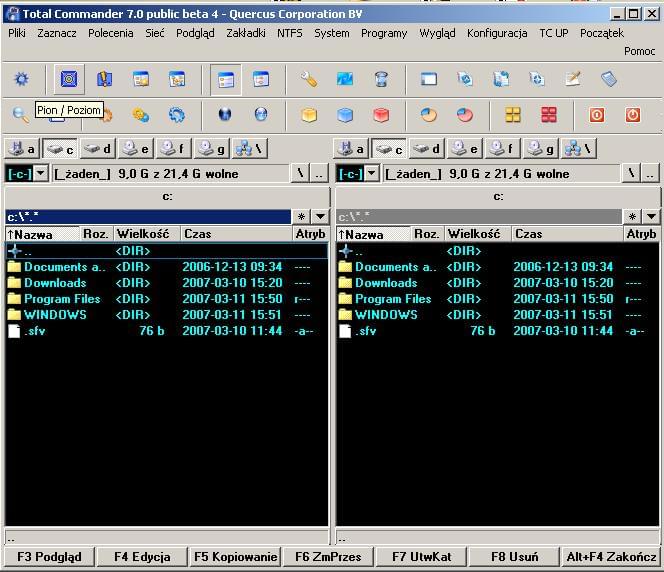Click the blank window toolbar icon

tap(429, 79)
